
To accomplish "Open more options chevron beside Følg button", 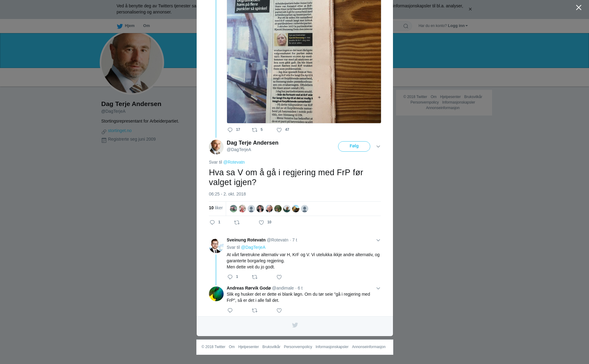I will coord(378,147).
